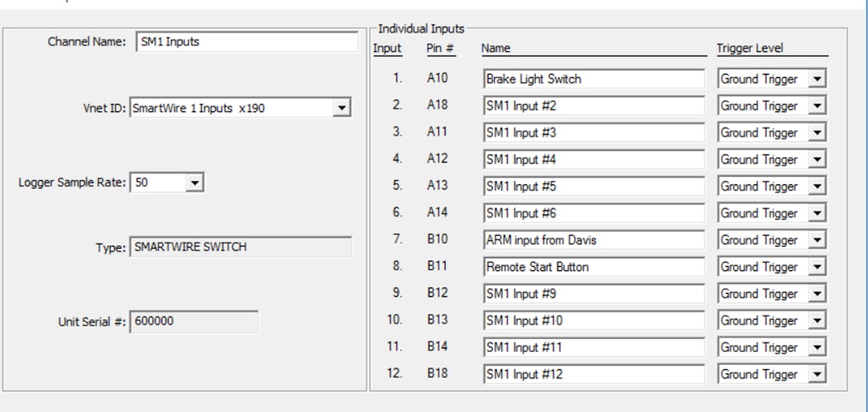Click the Channel Name text field
This screenshot has height=412, width=868.
point(246,42)
